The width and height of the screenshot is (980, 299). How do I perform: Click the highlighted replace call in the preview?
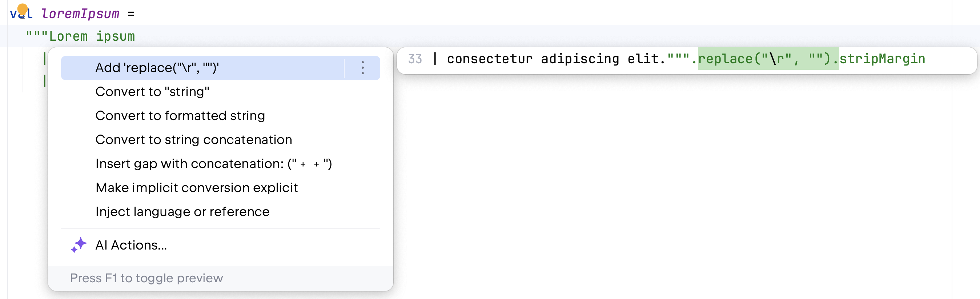click(768, 59)
